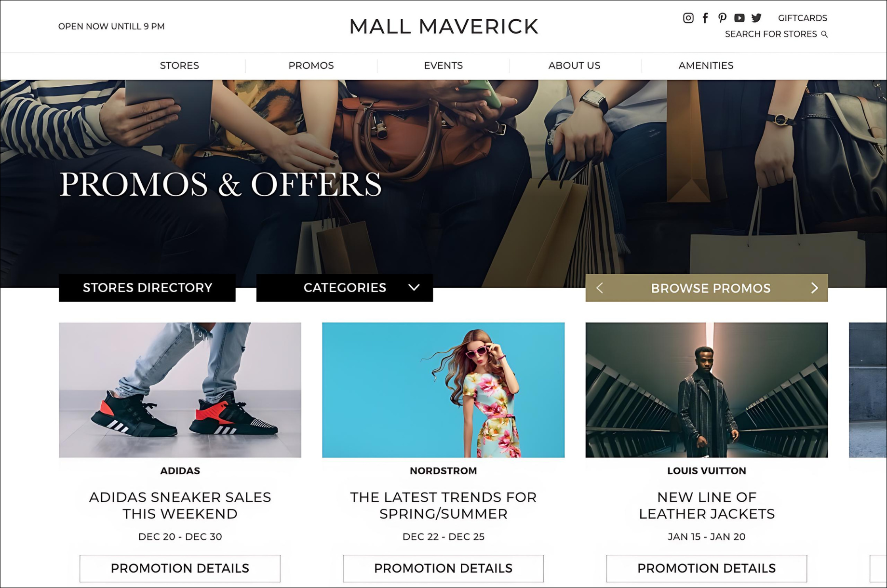This screenshot has width=887, height=588.
Task: Open the Promos navigation menu
Action: pyautogui.click(x=311, y=66)
